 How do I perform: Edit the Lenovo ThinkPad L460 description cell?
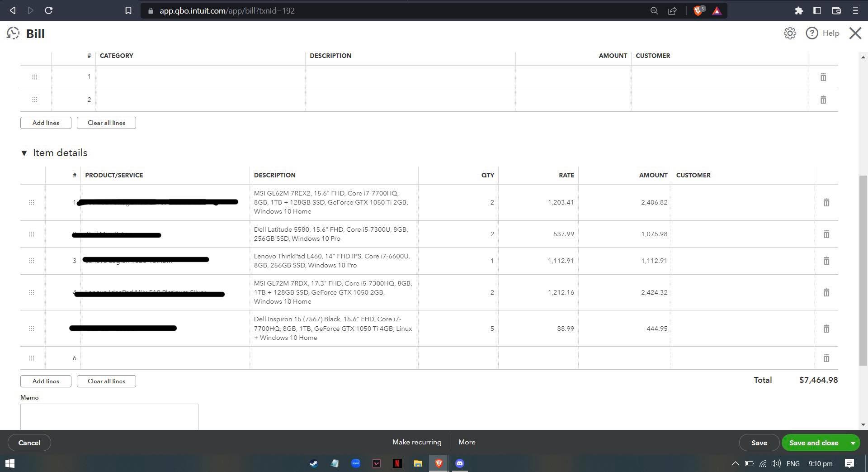(334, 261)
